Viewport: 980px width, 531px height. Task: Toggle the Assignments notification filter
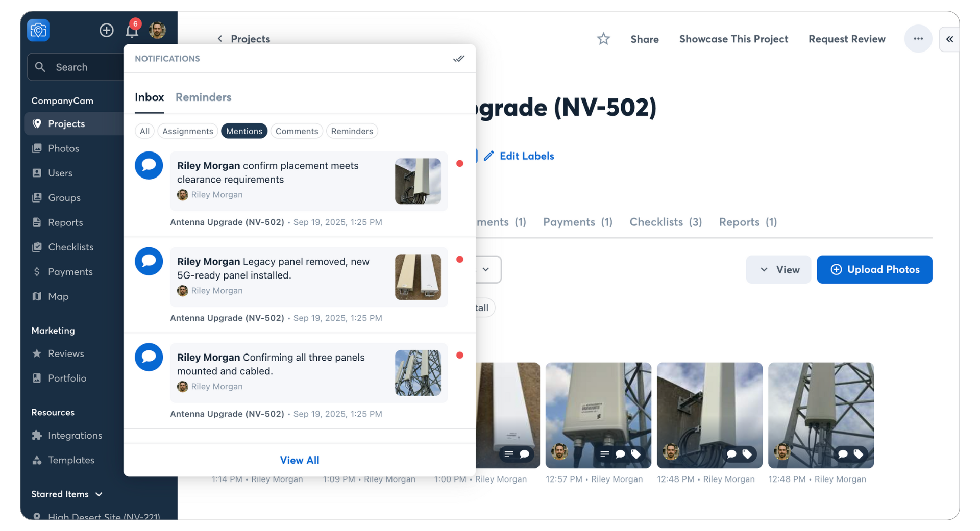tap(187, 131)
